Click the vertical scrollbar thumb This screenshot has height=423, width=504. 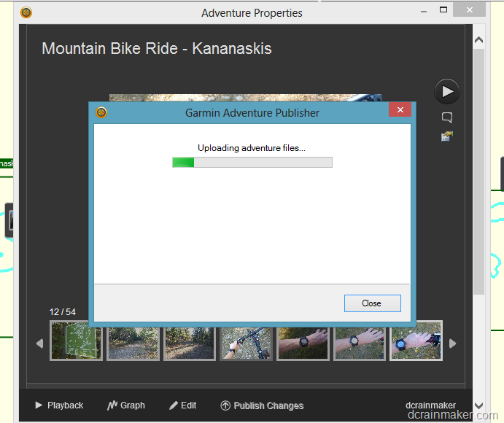[478, 171]
